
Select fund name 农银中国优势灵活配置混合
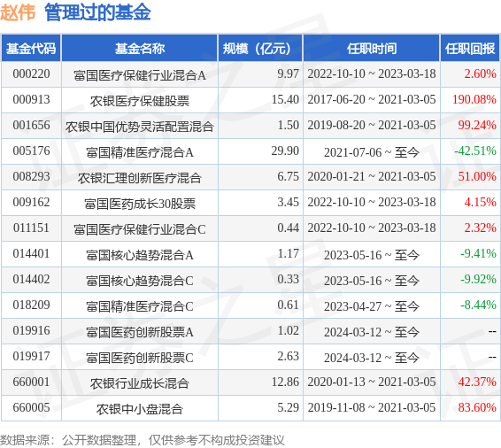point(140,127)
